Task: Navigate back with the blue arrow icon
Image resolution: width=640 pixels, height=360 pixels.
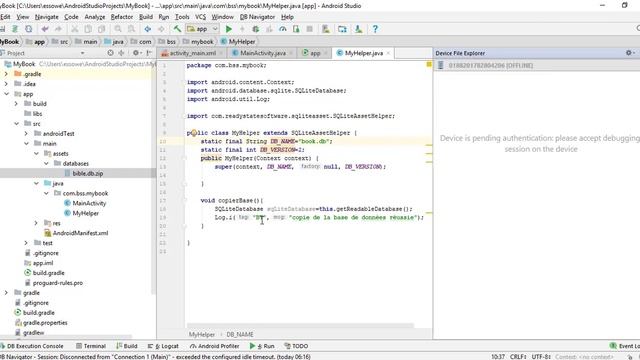Action: [x=147, y=29]
